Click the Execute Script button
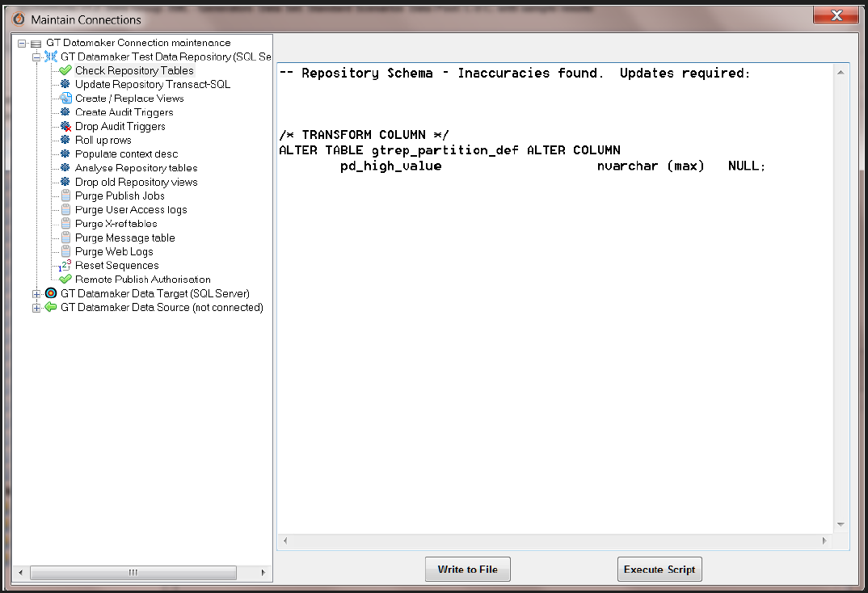This screenshot has width=868, height=593. coord(659,570)
